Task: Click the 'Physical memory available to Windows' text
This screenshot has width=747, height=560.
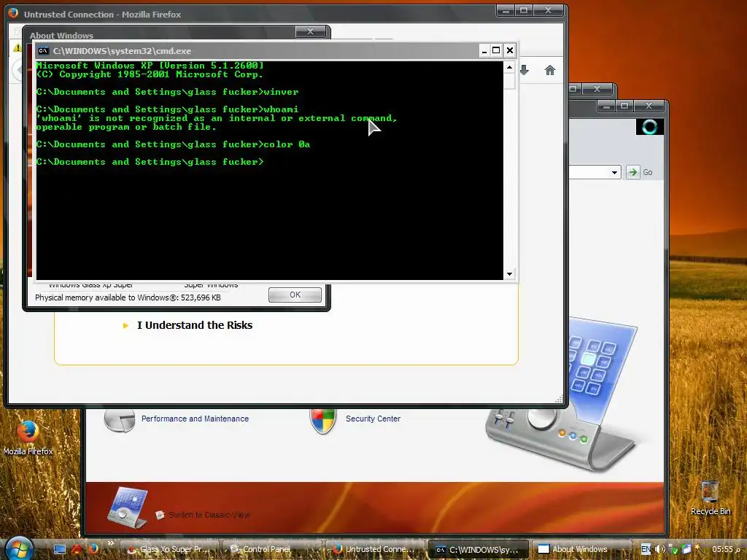Action: click(x=128, y=297)
